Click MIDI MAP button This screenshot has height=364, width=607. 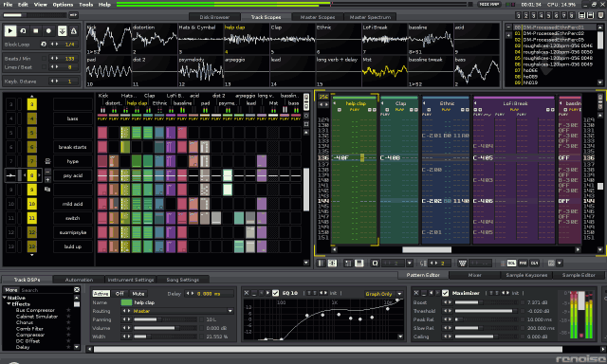(x=489, y=4)
